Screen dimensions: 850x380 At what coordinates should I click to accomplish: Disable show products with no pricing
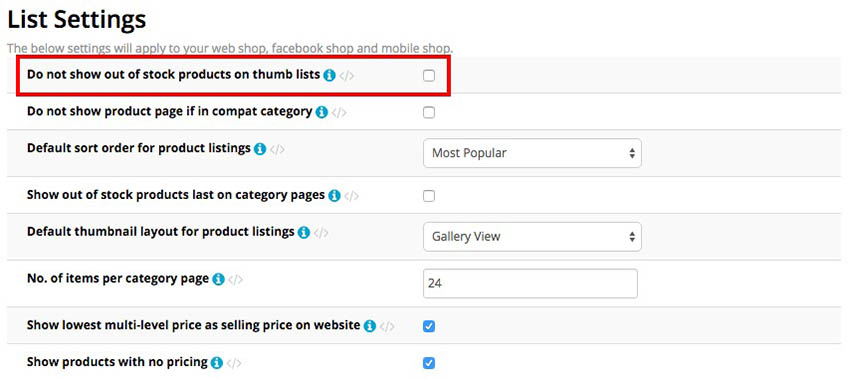coord(429,363)
